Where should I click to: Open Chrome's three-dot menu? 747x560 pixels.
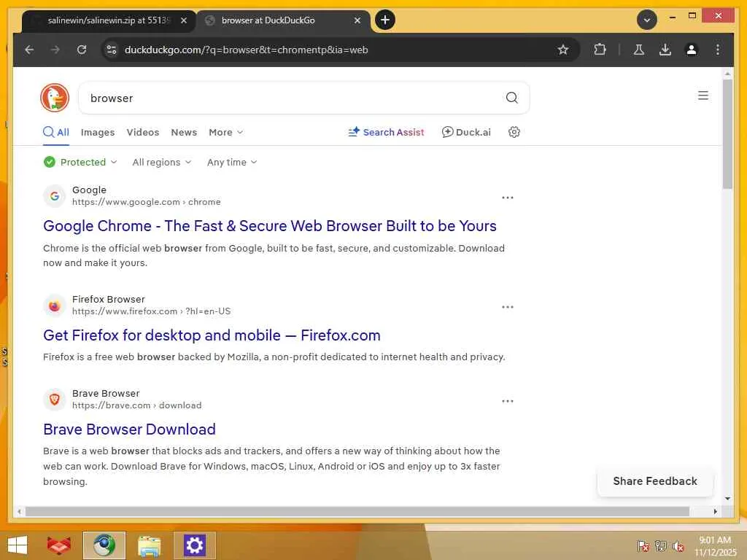[718, 50]
